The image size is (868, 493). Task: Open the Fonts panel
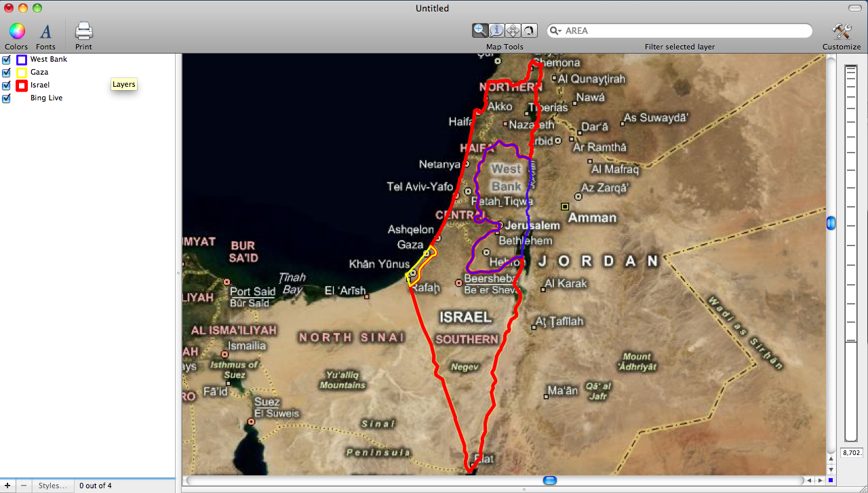point(45,31)
